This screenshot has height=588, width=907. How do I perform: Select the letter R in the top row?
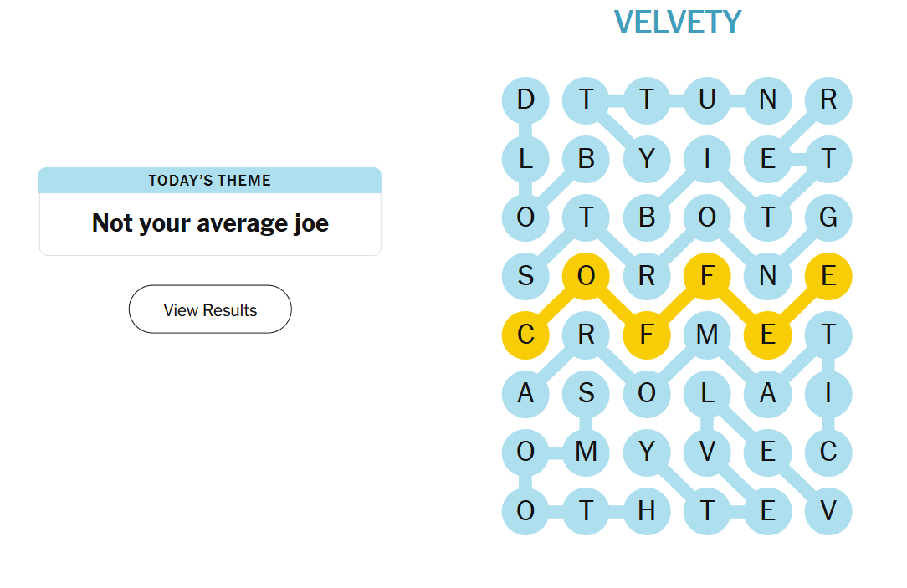(x=828, y=100)
